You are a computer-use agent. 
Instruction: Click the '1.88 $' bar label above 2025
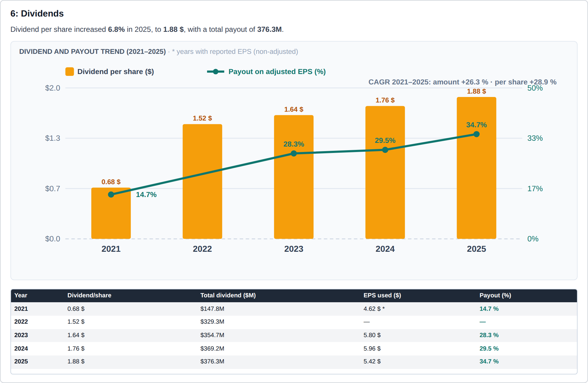click(x=477, y=91)
